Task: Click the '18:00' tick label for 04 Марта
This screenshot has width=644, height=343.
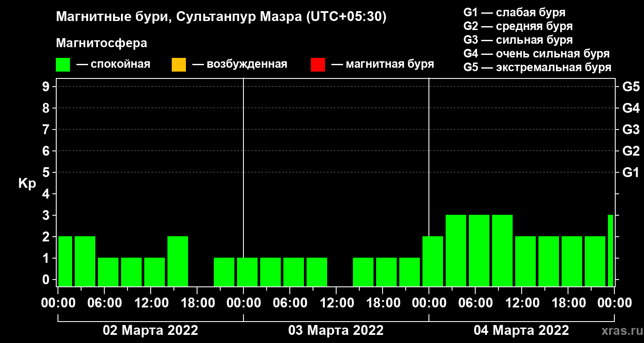Action: click(x=568, y=303)
